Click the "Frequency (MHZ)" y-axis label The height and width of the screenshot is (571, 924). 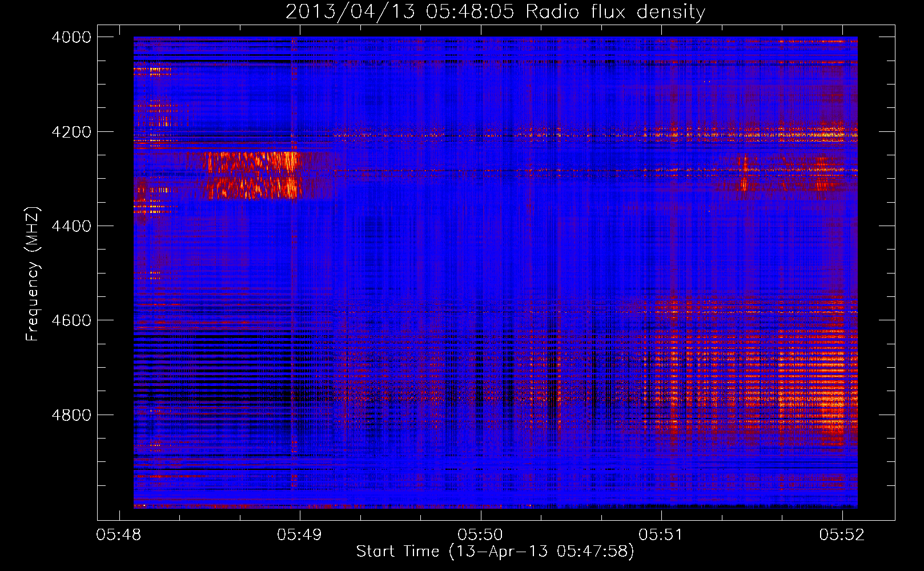coord(33,274)
